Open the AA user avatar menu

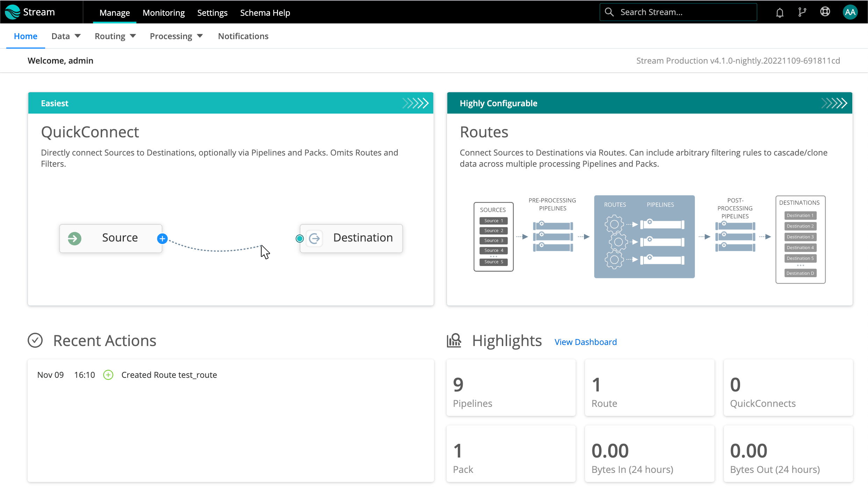[x=850, y=12]
